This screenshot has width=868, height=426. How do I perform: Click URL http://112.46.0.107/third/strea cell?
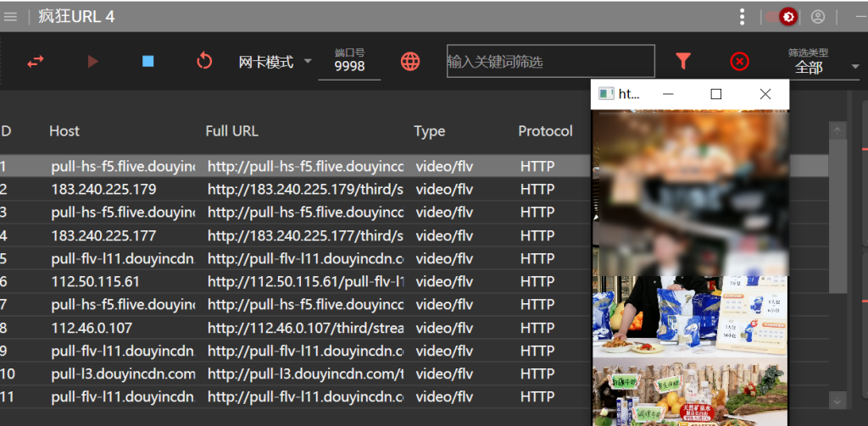point(305,328)
